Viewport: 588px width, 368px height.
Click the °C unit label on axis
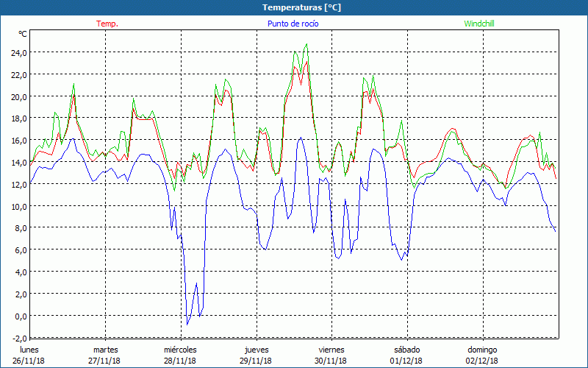click(23, 34)
